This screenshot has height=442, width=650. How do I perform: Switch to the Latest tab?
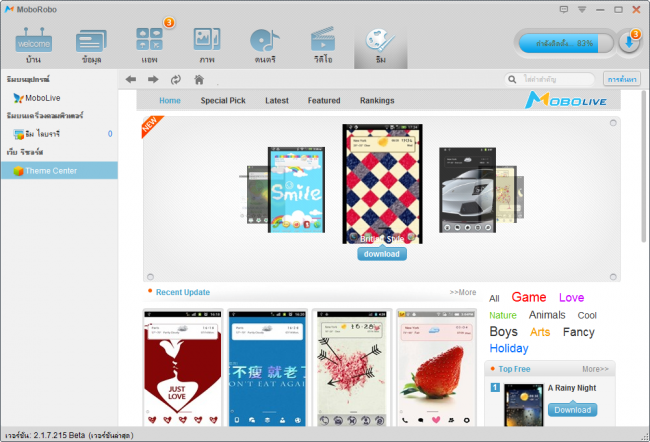pos(276,100)
